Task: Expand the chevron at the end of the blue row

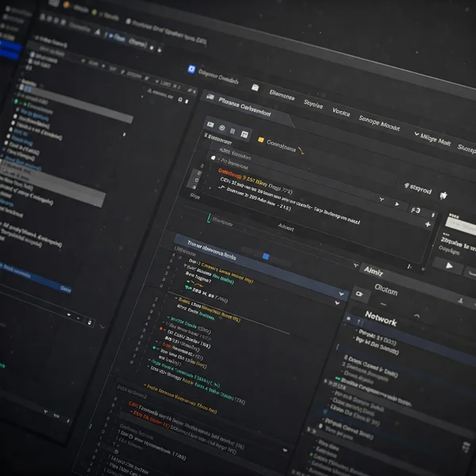Action: (x=341, y=294)
